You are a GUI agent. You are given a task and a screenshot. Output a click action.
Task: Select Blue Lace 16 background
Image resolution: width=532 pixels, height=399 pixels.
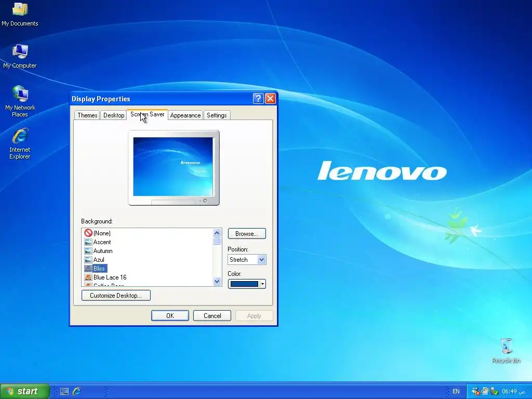click(x=105, y=277)
